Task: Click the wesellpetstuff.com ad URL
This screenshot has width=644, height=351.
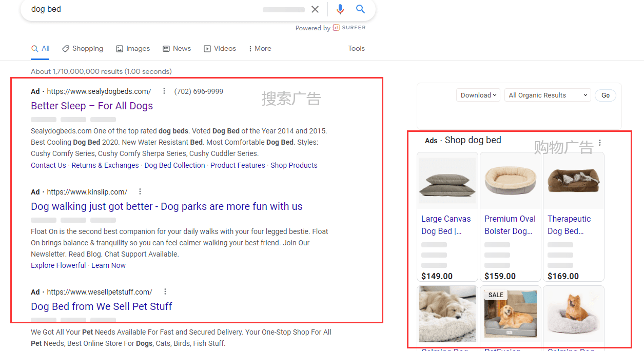Action: pos(100,292)
